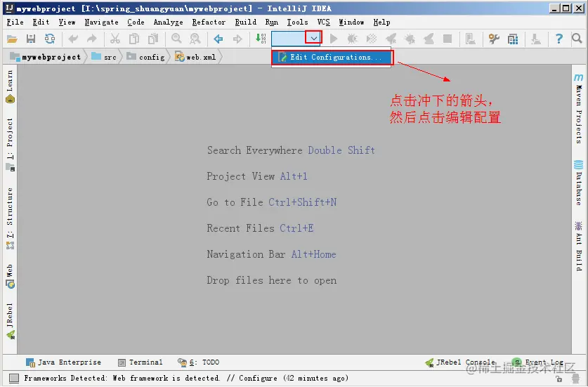Open Settings via the wrench icon
Viewport: 588px width, 387px height.
[x=494, y=39]
